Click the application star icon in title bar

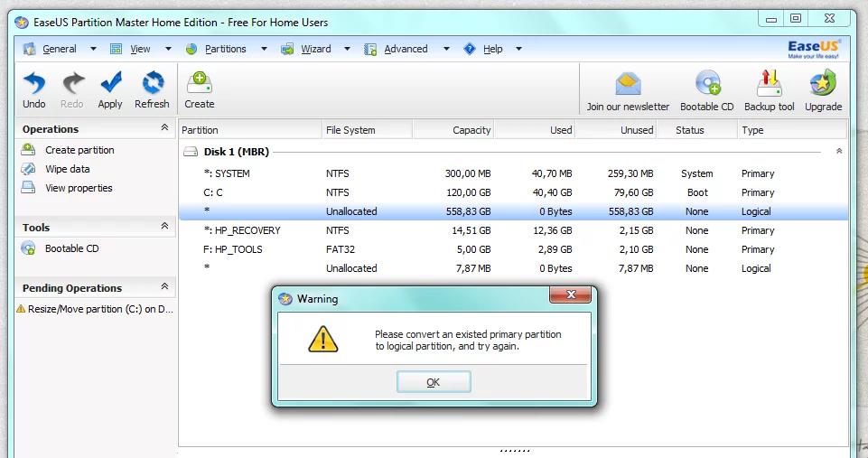click(22, 23)
